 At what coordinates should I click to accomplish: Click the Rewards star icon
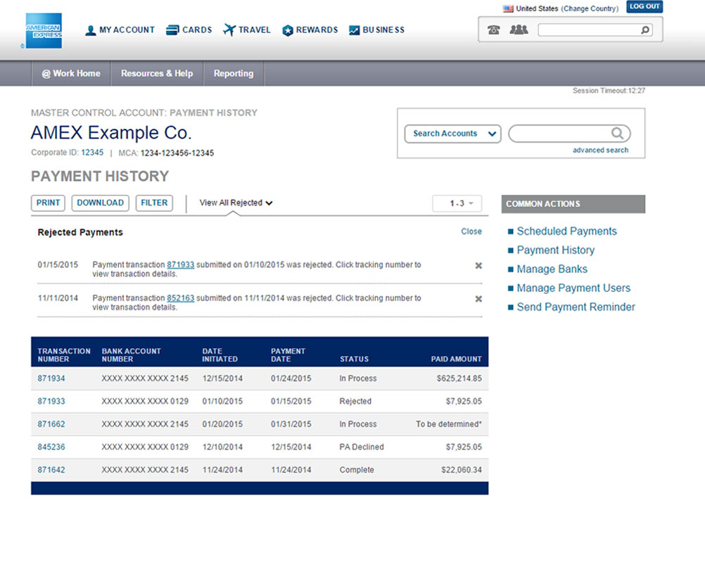click(x=288, y=30)
